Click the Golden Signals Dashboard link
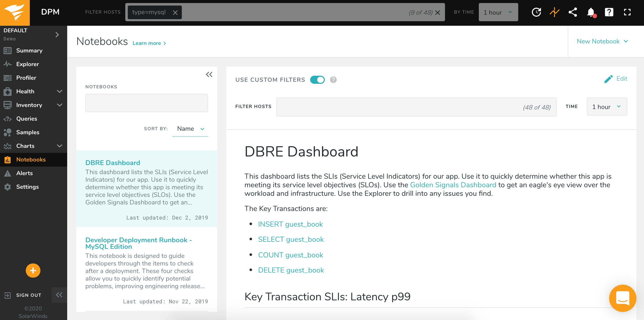This screenshot has width=644, height=320. [453, 185]
